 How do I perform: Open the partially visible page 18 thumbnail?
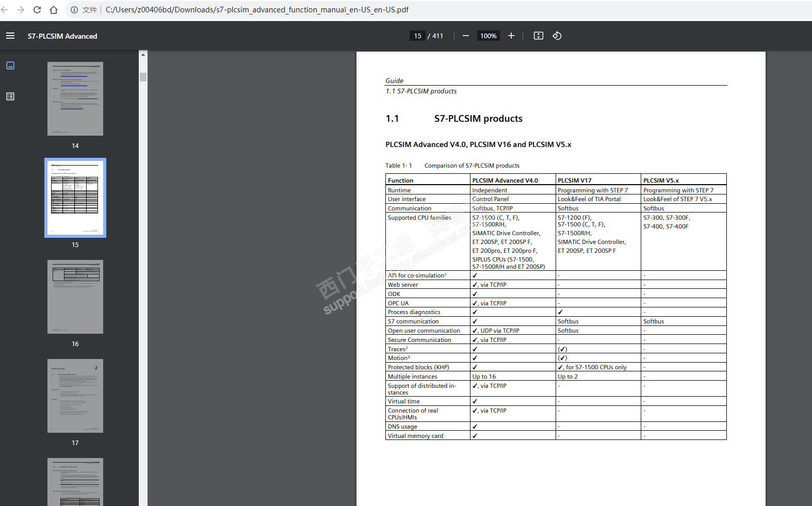click(x=75, y=482)
